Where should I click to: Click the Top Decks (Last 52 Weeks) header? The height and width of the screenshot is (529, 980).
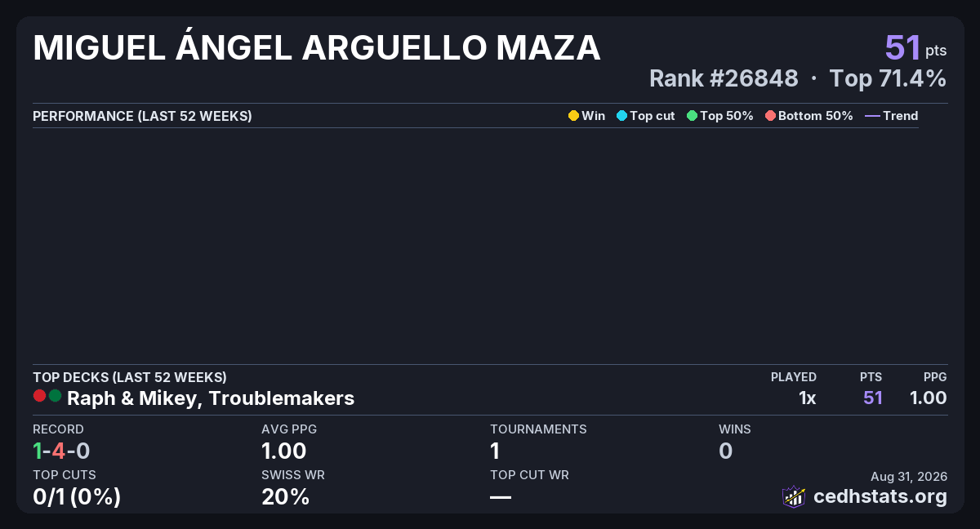[130, 377]
